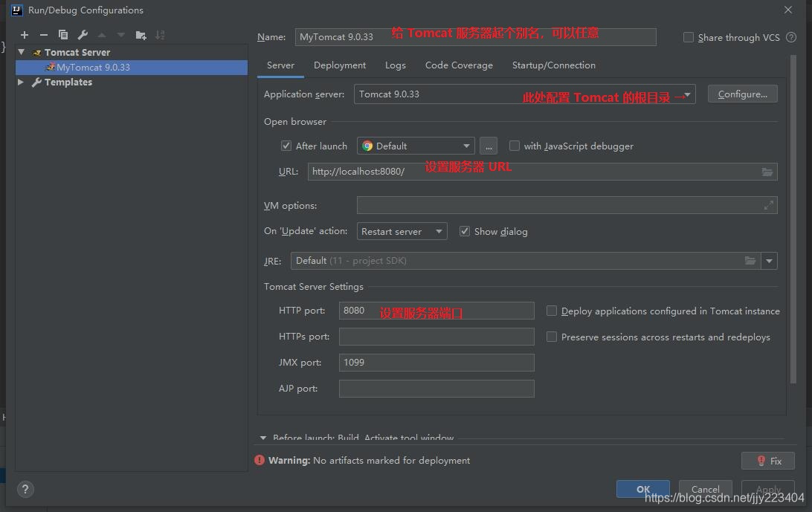The image size is (812, 512).
Task: Open edit defaults wrench icon in toolbar
Action: [83, 35]
